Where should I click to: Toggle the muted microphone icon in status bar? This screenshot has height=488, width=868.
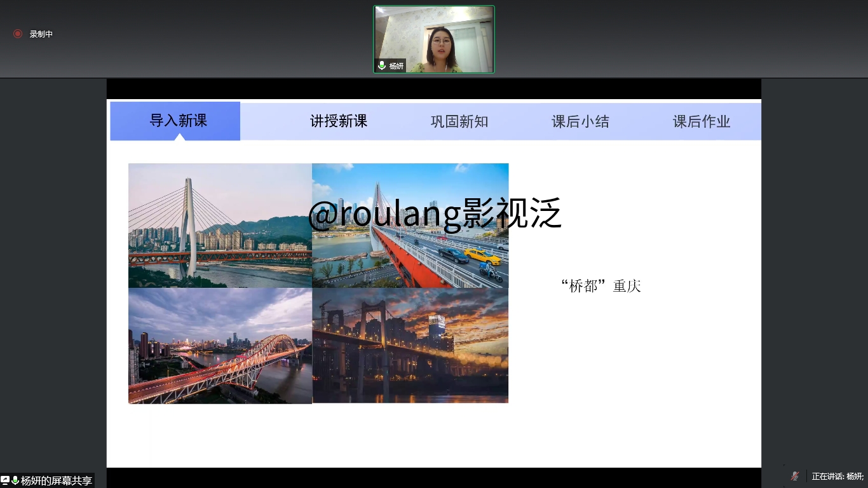[795, 476]
